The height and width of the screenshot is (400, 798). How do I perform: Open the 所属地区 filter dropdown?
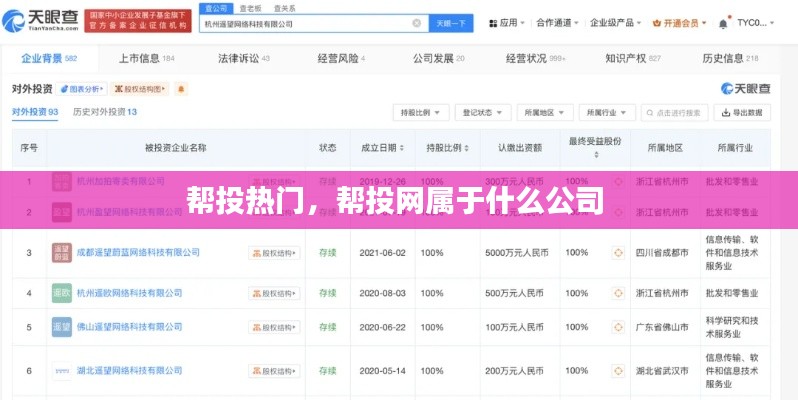pyautogui.click(x=543, y=113)
